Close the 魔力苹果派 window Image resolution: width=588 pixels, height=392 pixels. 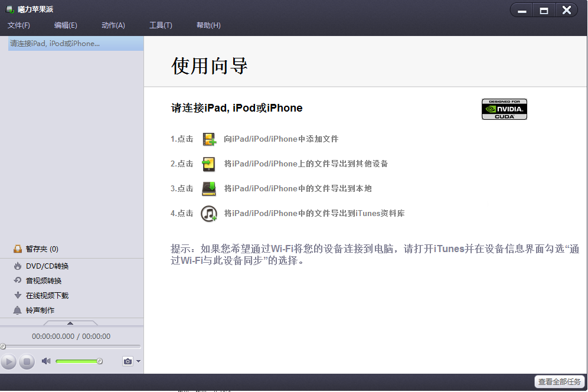[x=567, y=10]
